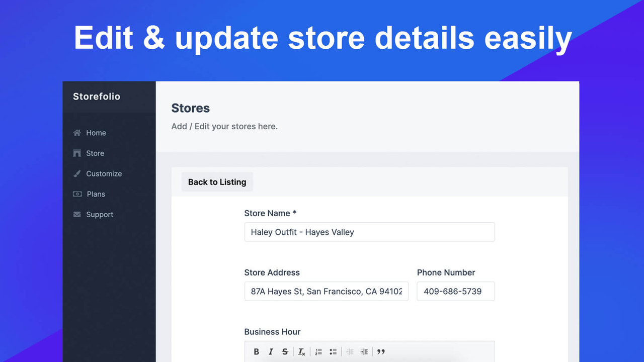The height and width of the screenshot is (362, 644).
Task: Insert a numbered list
Action: click(318, 351)
